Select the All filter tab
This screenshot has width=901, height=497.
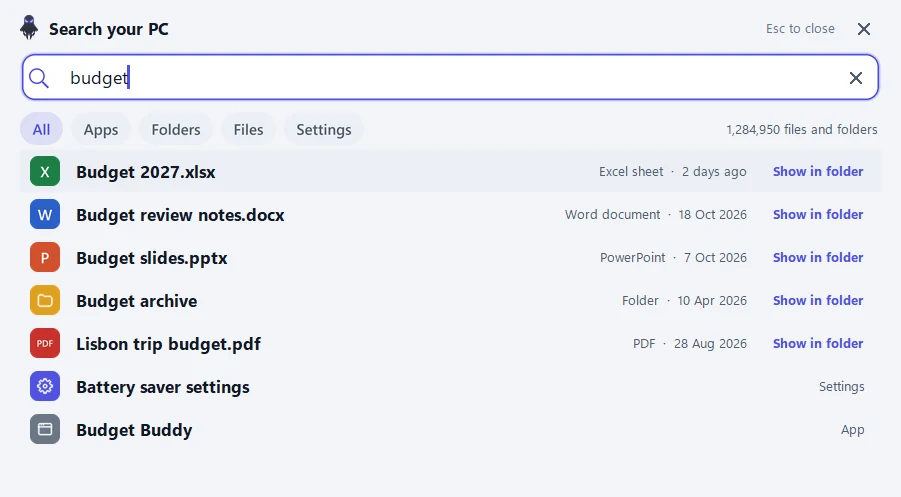click(x=41, y=129)
